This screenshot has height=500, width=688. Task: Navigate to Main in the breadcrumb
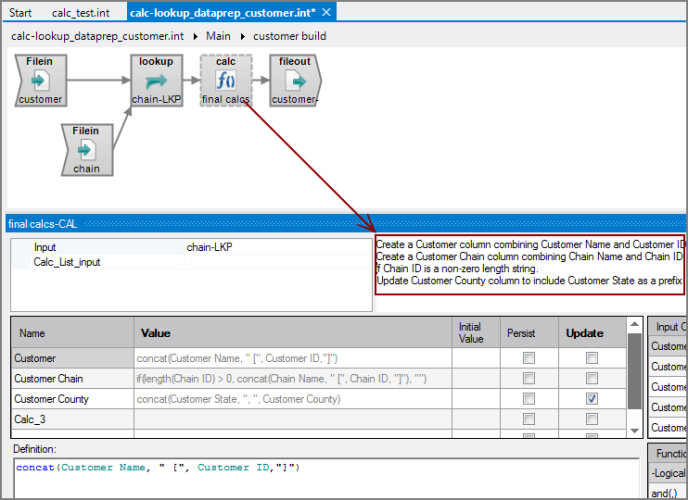click(218, 36)
